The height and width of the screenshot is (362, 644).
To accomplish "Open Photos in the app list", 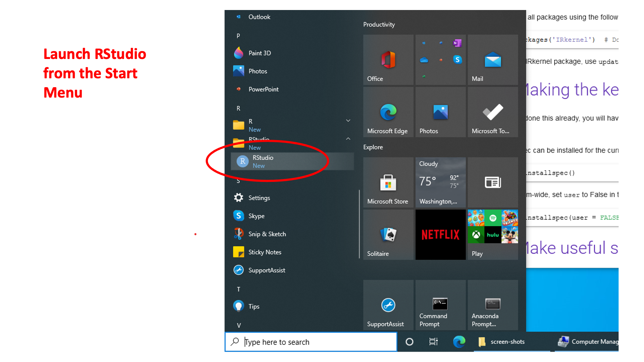I will pyautogui.click(x=292, y=71).
